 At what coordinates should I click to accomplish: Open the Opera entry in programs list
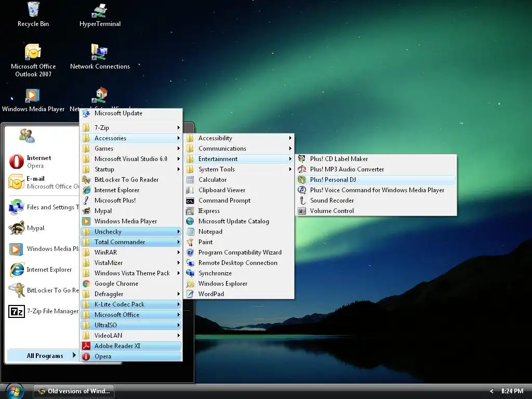[131, 356]
